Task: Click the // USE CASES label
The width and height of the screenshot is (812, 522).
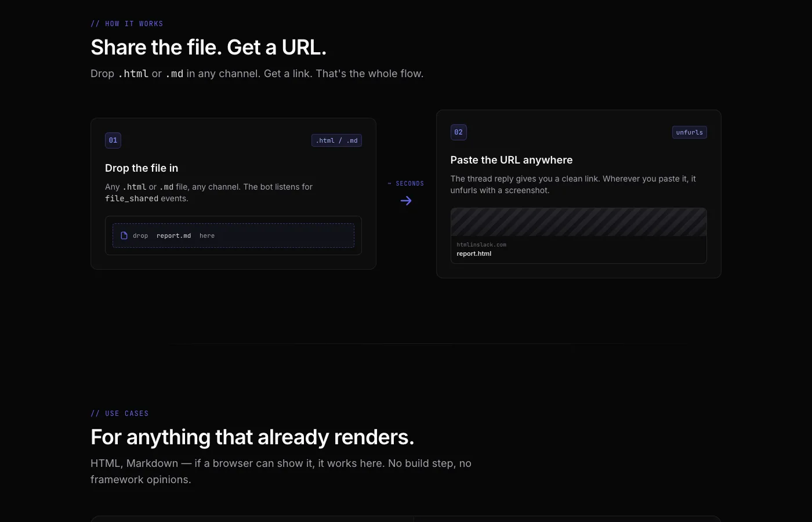Action: pos(119,414)
